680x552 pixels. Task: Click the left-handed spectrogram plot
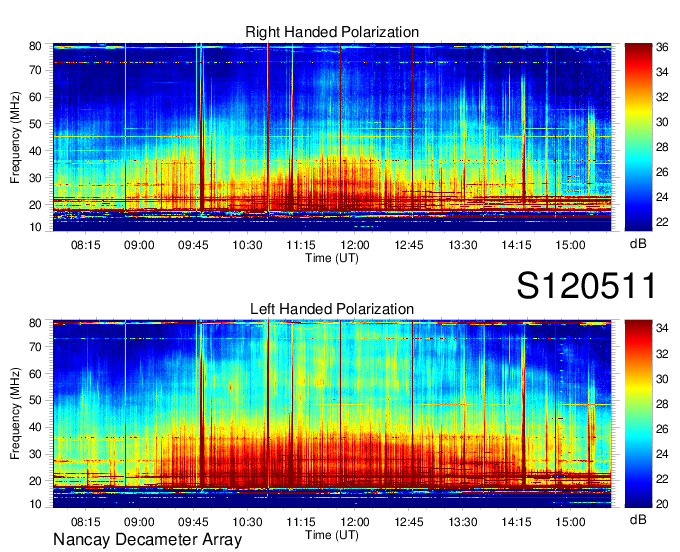332,414
